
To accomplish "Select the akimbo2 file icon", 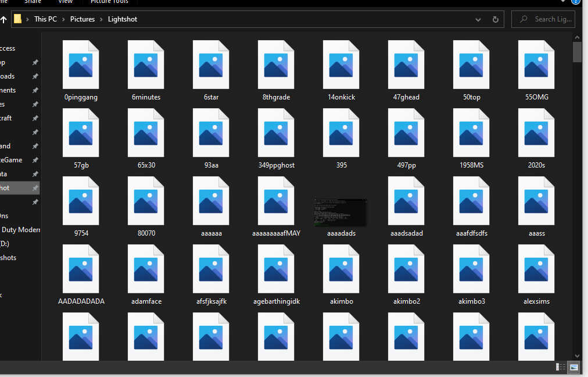I will pyautogui.click(x=406, y=269).
